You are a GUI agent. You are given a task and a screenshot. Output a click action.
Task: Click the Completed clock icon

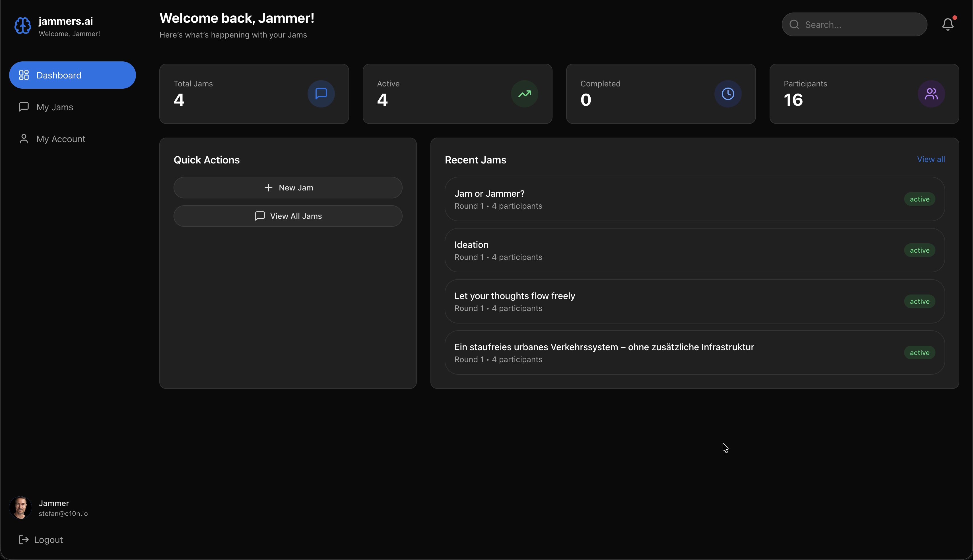728,94
